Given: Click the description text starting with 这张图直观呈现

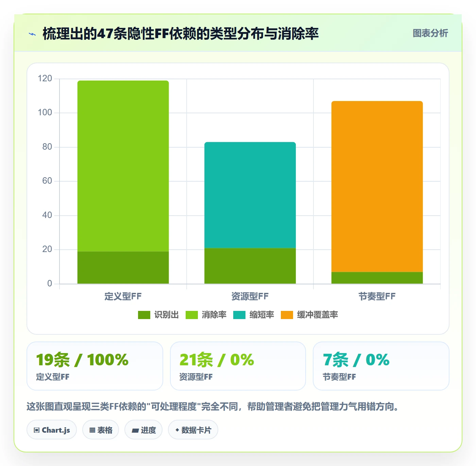Looking at the screenshot, I should point(213,406).
